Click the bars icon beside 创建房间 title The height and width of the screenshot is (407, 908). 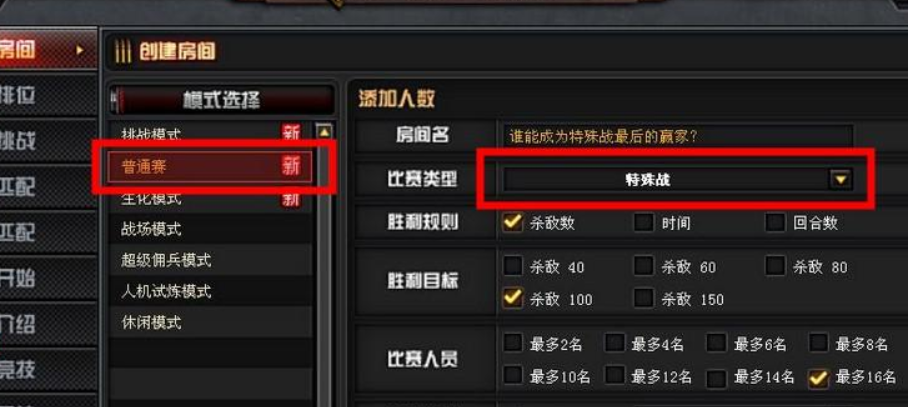coord(122,52)
